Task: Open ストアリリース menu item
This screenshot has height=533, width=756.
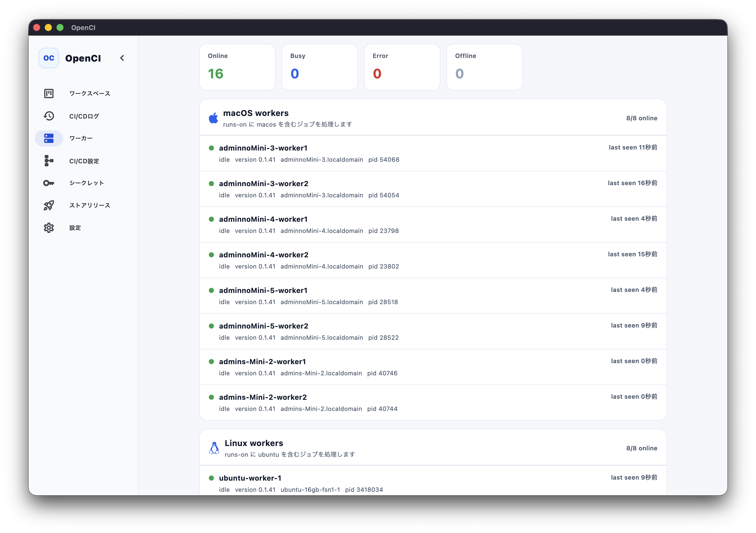Action: pyautogui.click(x=90, y=205)
